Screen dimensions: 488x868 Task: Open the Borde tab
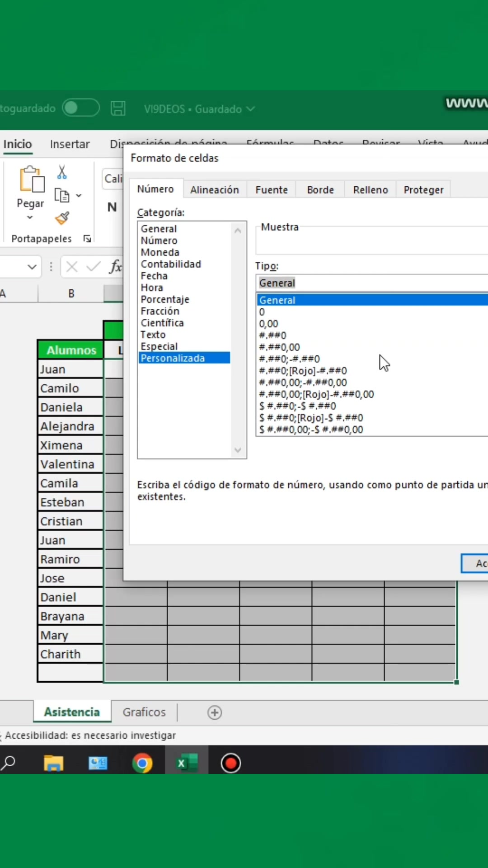coord(320,190)
